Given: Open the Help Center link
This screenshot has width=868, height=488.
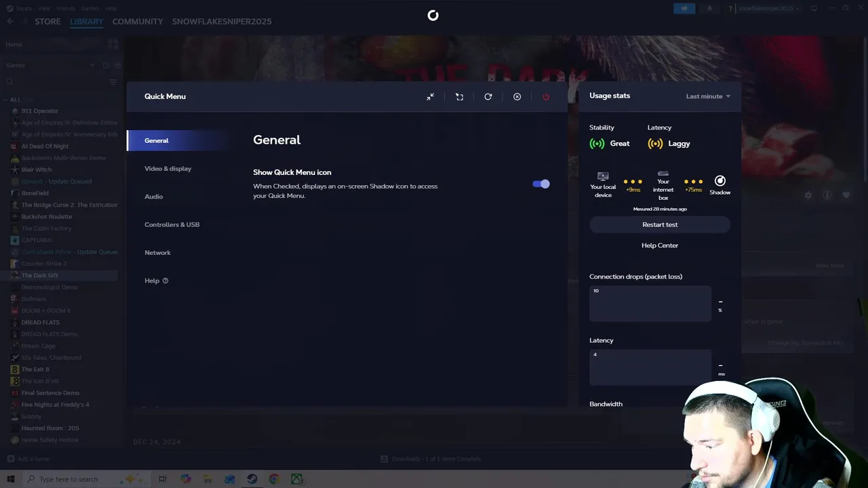Looking at the screenshot, I should coord(660,245).
